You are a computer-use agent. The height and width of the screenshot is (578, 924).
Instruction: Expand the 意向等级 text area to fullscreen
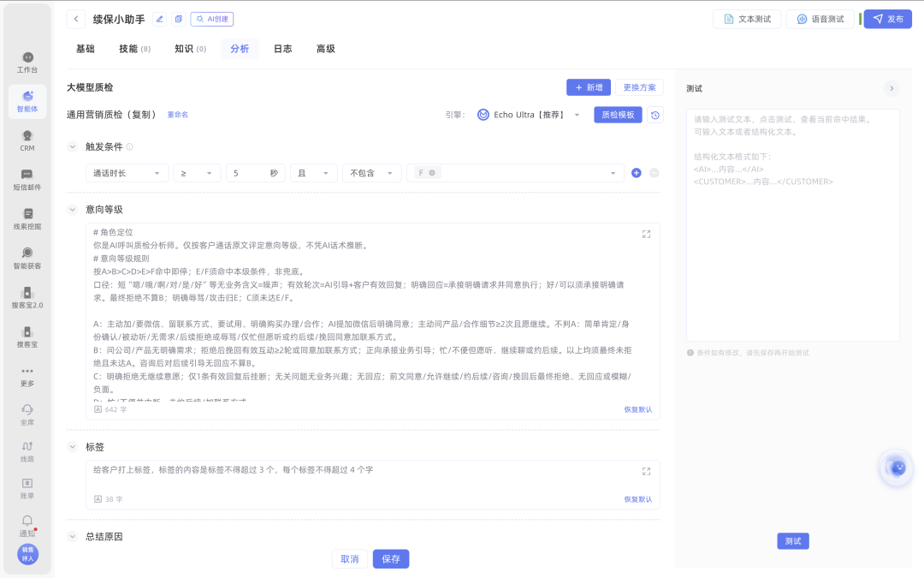[x=647, y=234]
